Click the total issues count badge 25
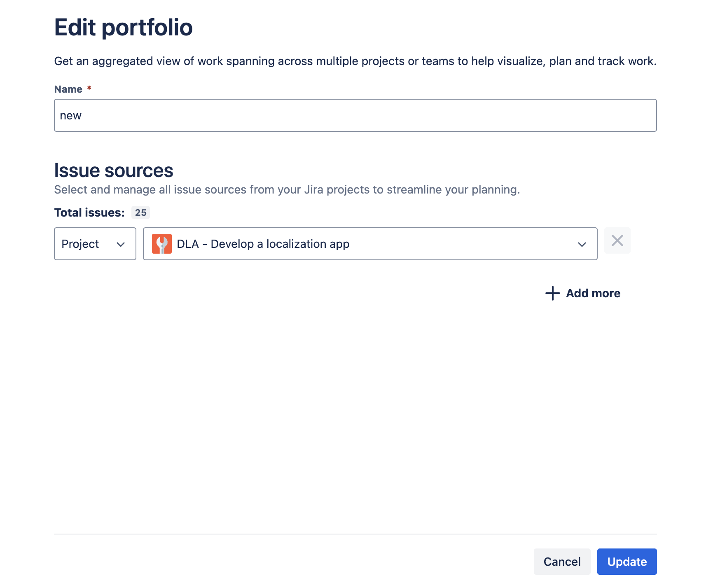 tap(140, 212)
